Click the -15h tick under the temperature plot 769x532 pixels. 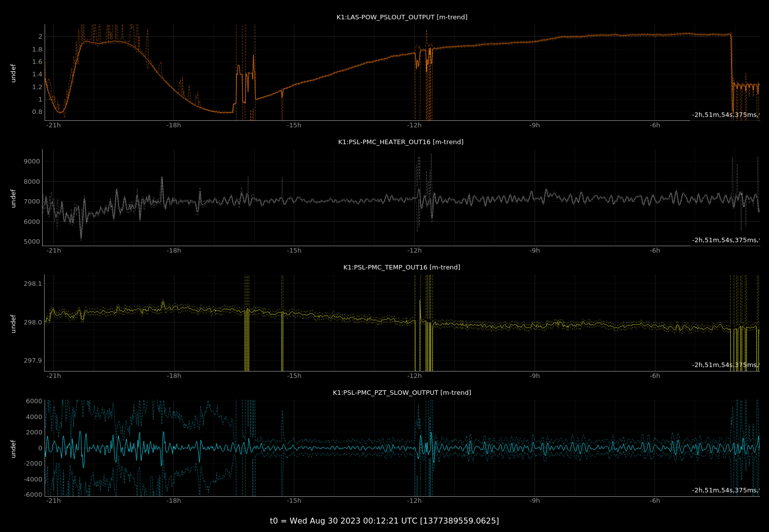click(294, 376)
